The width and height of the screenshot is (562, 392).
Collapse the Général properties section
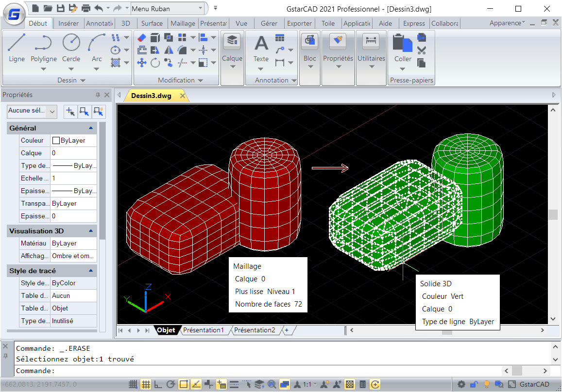(x=91, y=128)
